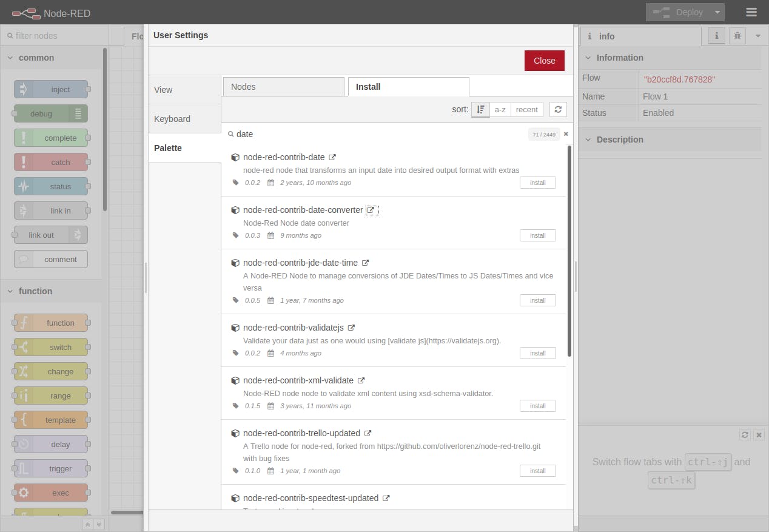Click the Deploy button
The width and height of the screenshot is (769, 532).
678,12
